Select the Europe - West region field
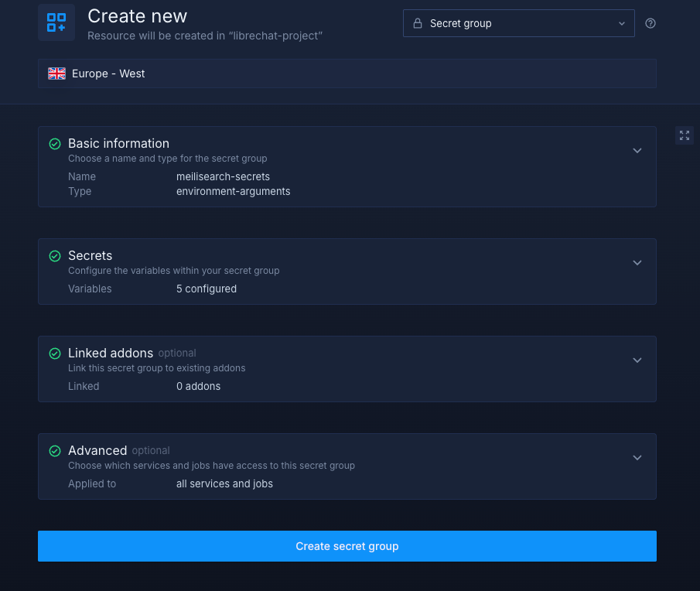700x591 pixels. point(347,73)
